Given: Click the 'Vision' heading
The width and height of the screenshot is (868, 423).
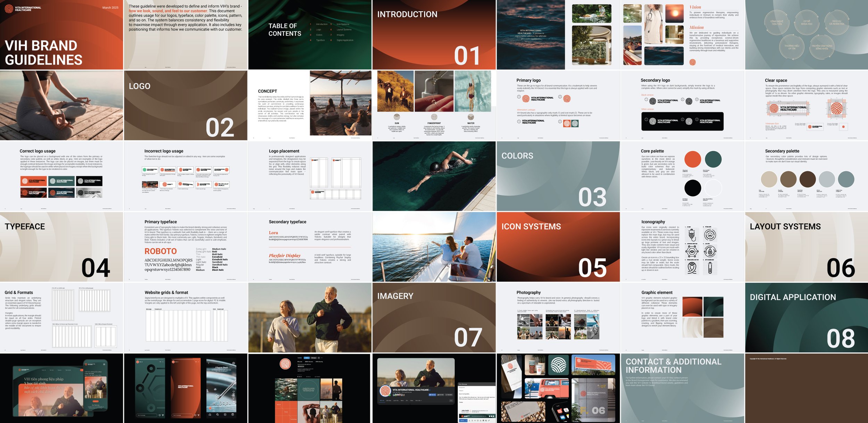Looking at the screenshot, I should (695, 7).
